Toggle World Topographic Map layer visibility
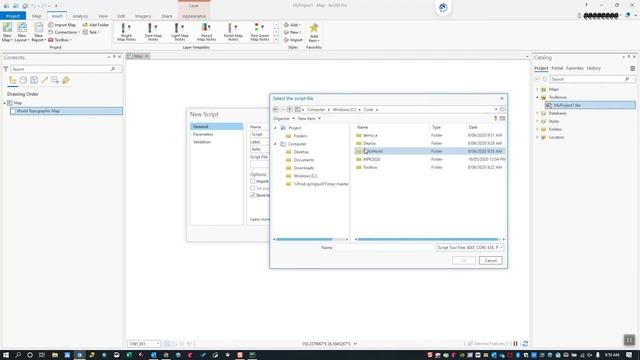The width and height of the screenshot is (640, 360). click(x=13, y=111)
